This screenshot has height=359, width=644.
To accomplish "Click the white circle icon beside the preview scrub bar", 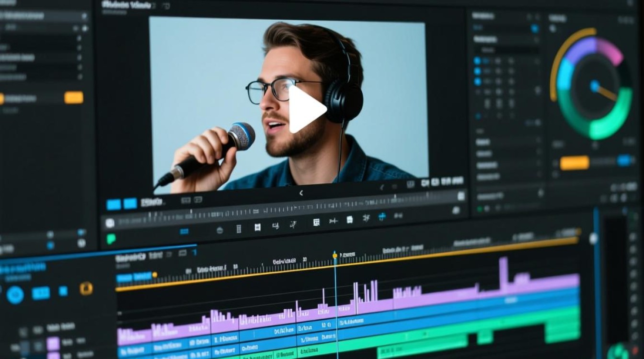I will click(110, 223).
